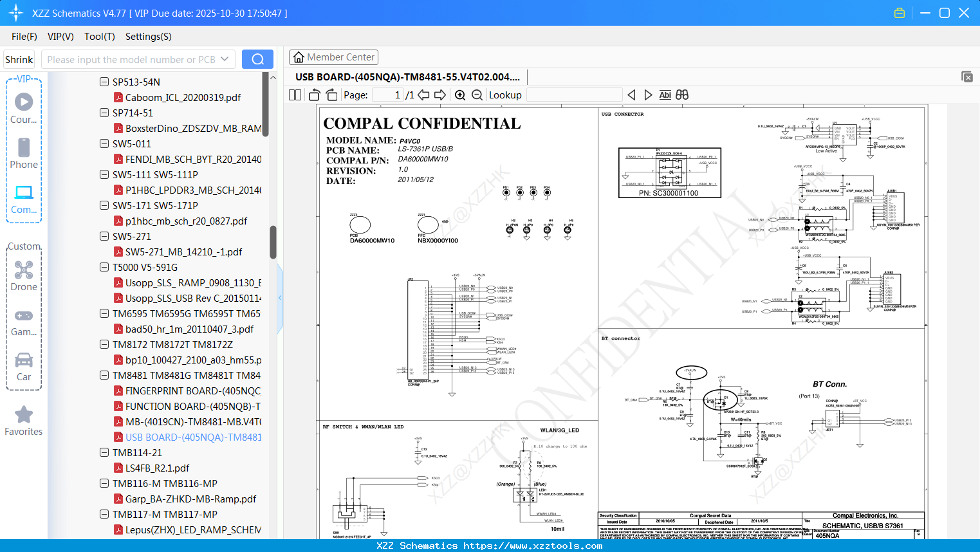
Task: Open the Car category
Action: 24,367
